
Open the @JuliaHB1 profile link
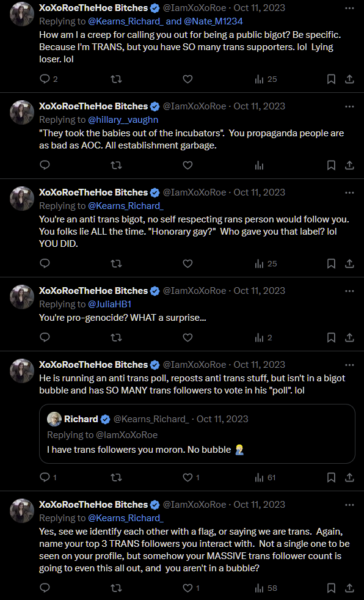[x=110, y=304]
